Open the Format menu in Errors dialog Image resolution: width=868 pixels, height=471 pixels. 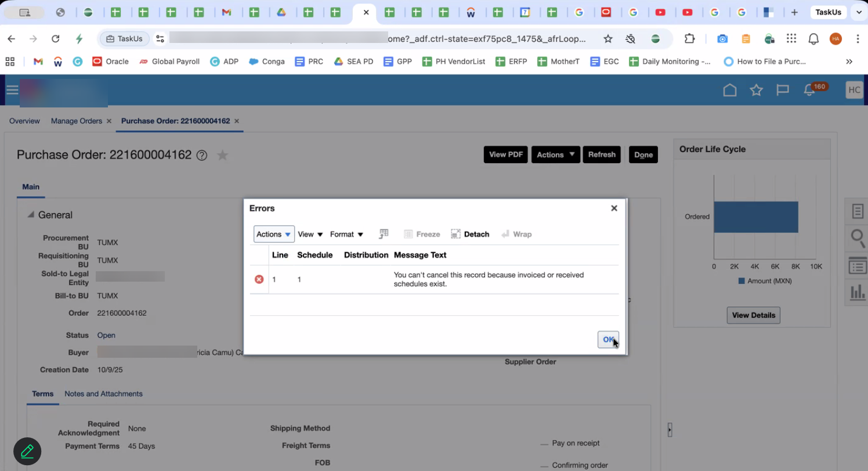(x=346, y=234)
